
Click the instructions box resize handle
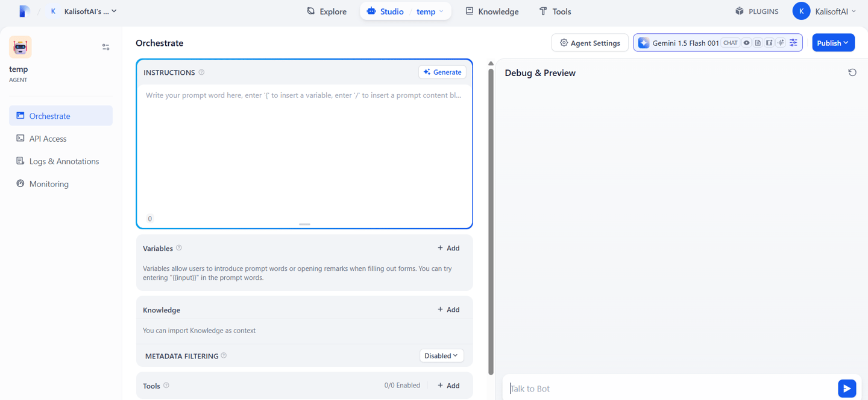click(304, 224)
